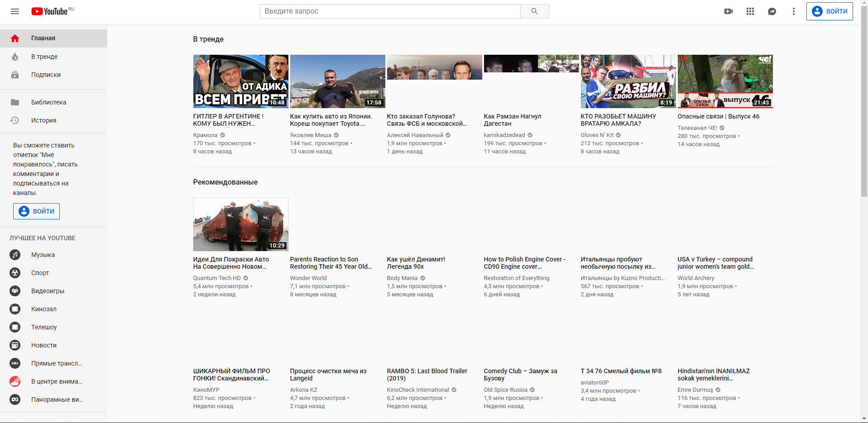Screen dimensions: 868x423
Task: Click the Подписки subscriptions icon
Action: [15, 75]
